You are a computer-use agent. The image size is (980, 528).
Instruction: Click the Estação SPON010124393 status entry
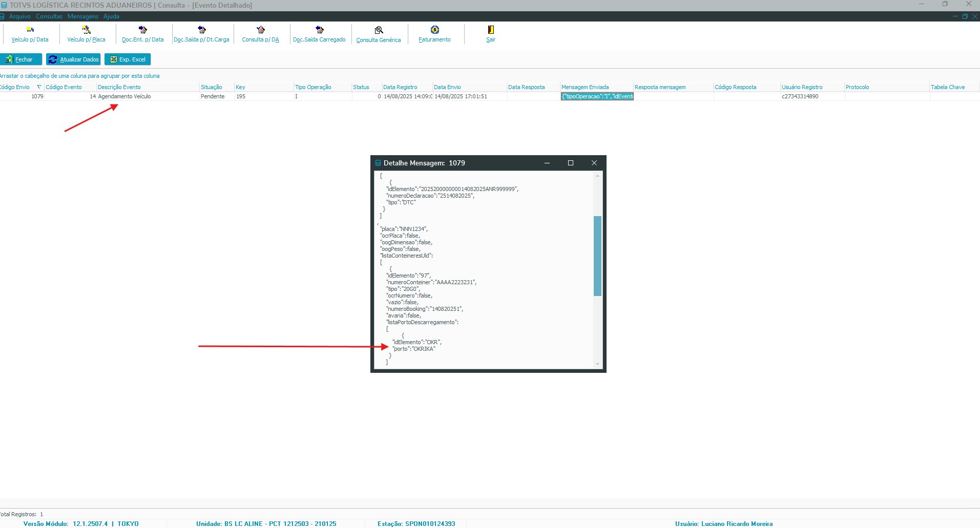click(x=416, y=523)
